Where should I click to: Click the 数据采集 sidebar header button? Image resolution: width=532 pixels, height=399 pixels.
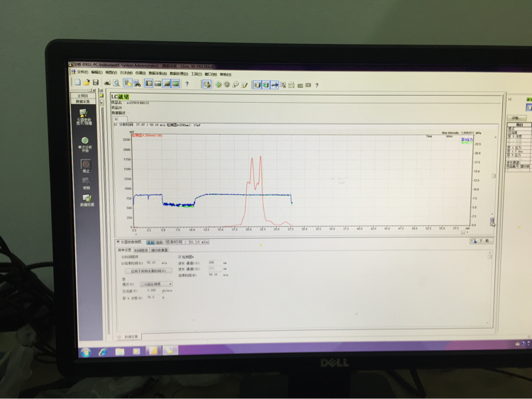82,101
